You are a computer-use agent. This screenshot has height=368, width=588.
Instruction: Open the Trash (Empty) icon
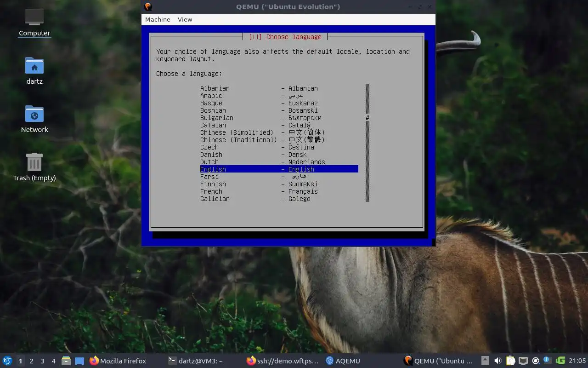[x=34, y=167]
